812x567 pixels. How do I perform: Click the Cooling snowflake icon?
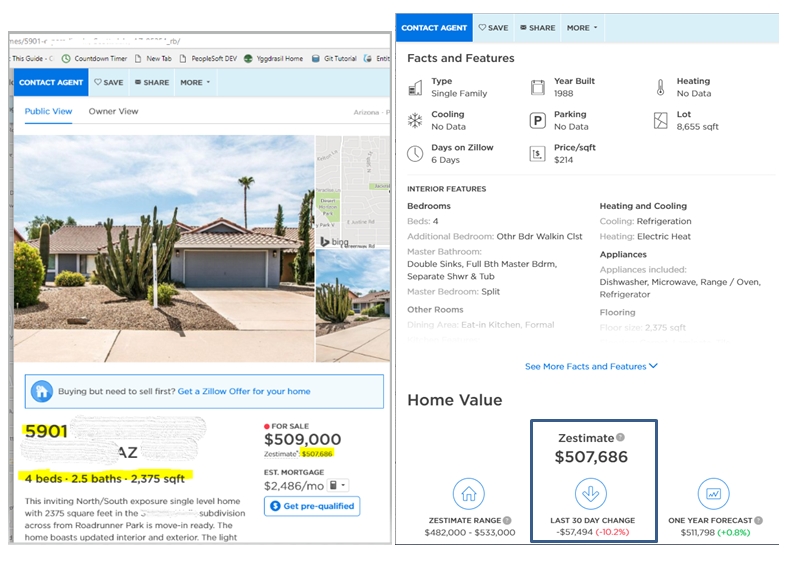pyautogui.click(x=415, y=121)
